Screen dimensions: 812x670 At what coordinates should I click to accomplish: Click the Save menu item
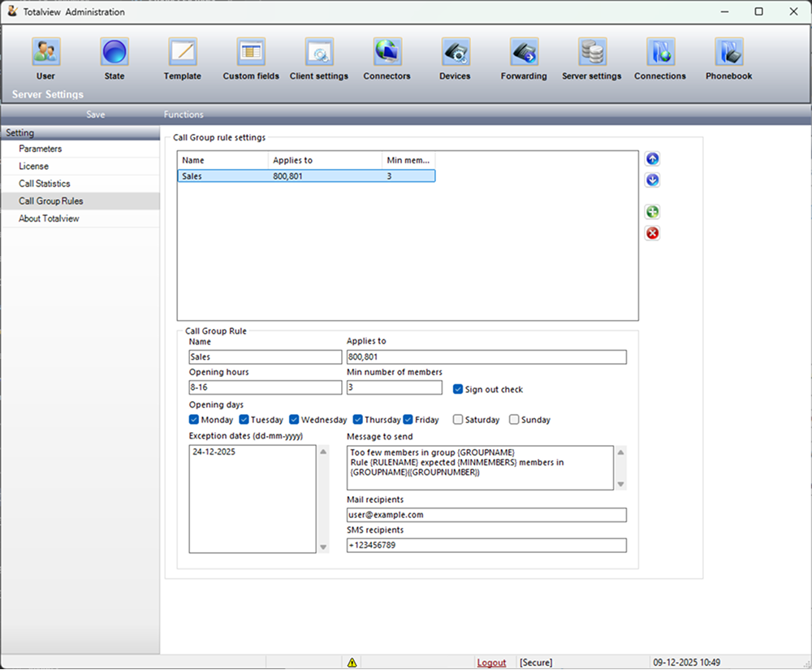(x=96, y=115)
